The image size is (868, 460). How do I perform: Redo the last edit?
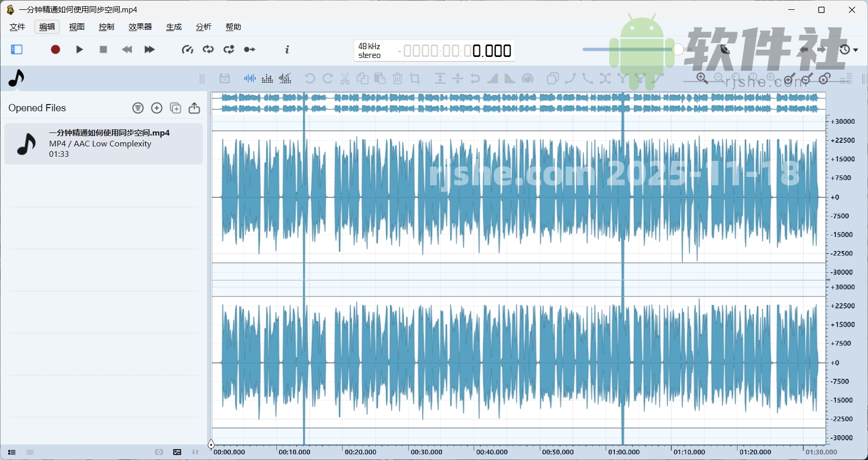pos(328,79)
